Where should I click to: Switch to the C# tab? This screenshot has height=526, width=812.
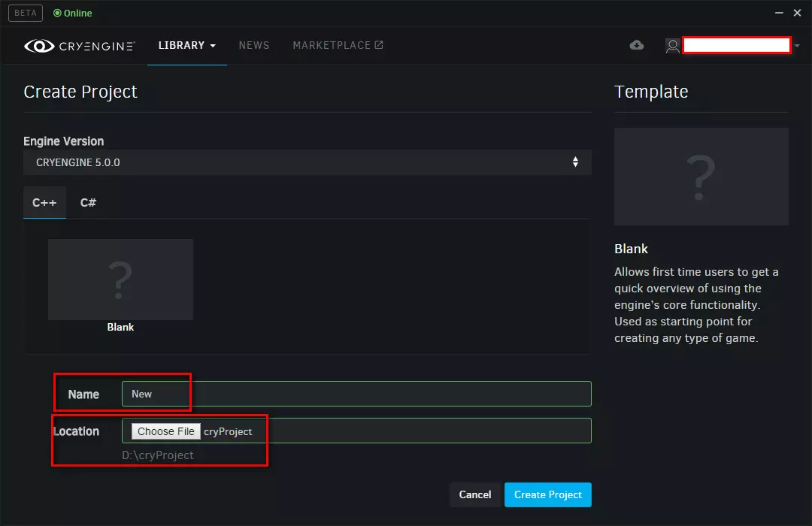point(87,202)
